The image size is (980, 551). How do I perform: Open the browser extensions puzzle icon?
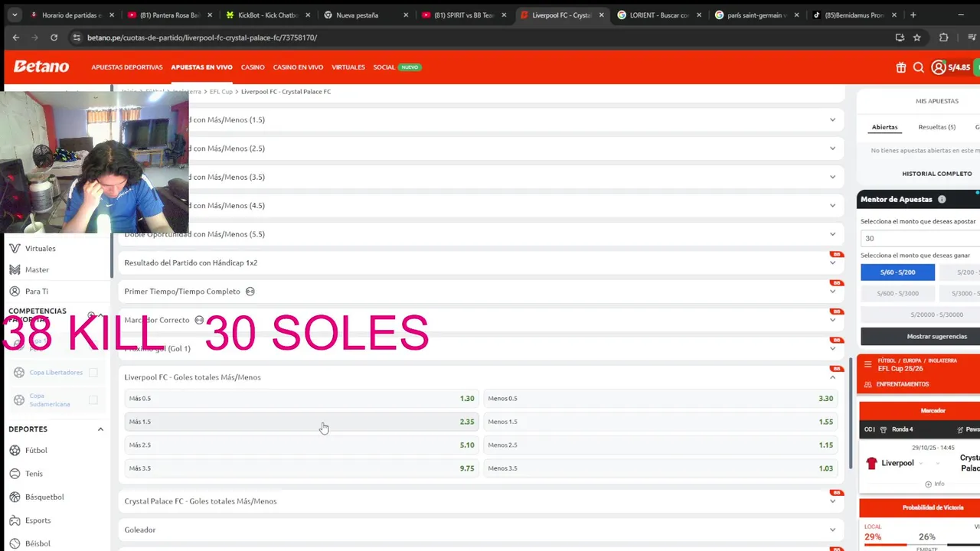[x=943, y=37]
